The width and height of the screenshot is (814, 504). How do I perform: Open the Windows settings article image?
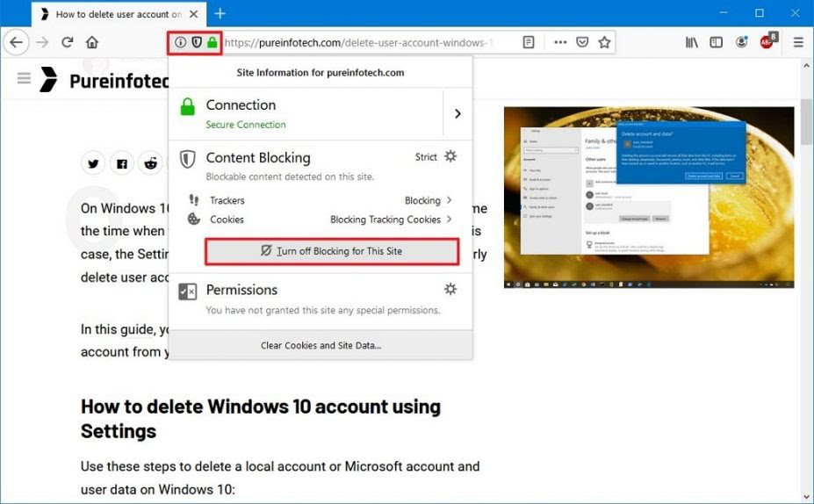[x=648, y=198]
